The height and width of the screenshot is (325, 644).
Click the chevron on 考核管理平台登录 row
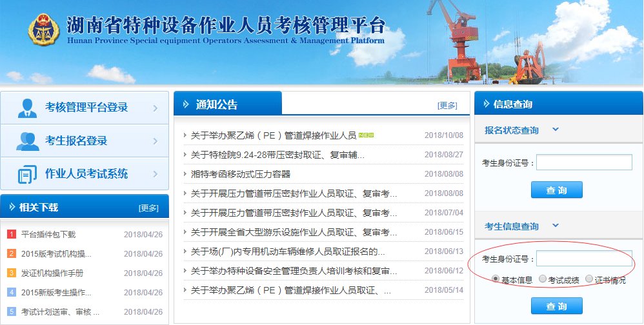pos(156,108)
